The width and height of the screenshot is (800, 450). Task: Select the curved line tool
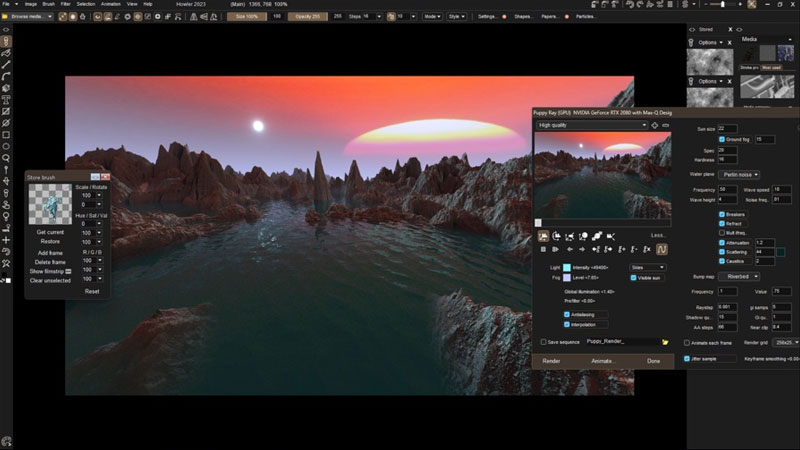[7, 76]
